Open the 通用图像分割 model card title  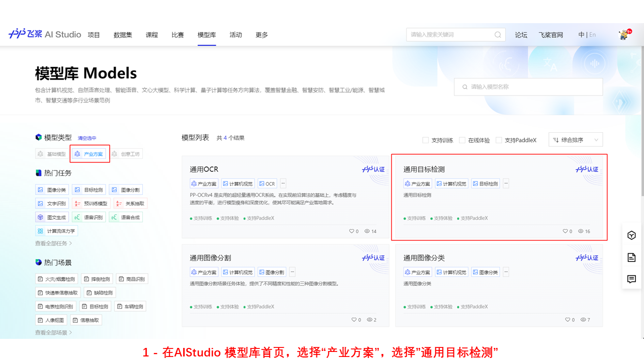(x=210, y=258)
